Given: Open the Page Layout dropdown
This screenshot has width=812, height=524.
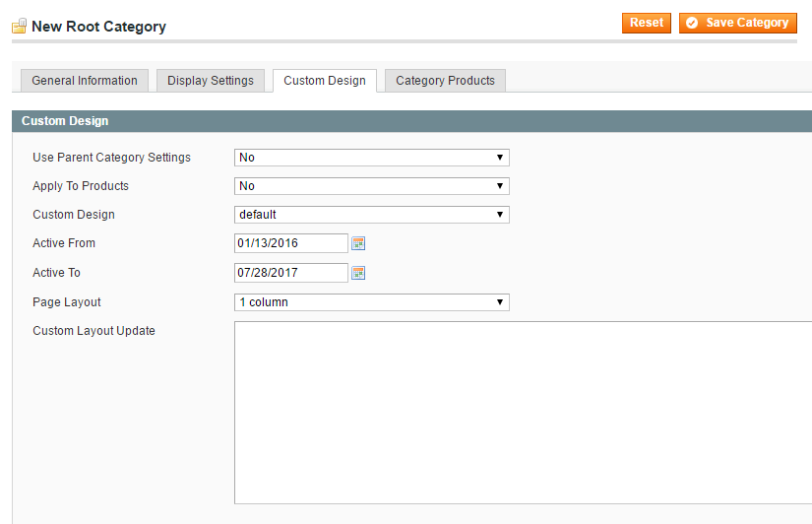Looking at the screenshot, I should (371, 302).
